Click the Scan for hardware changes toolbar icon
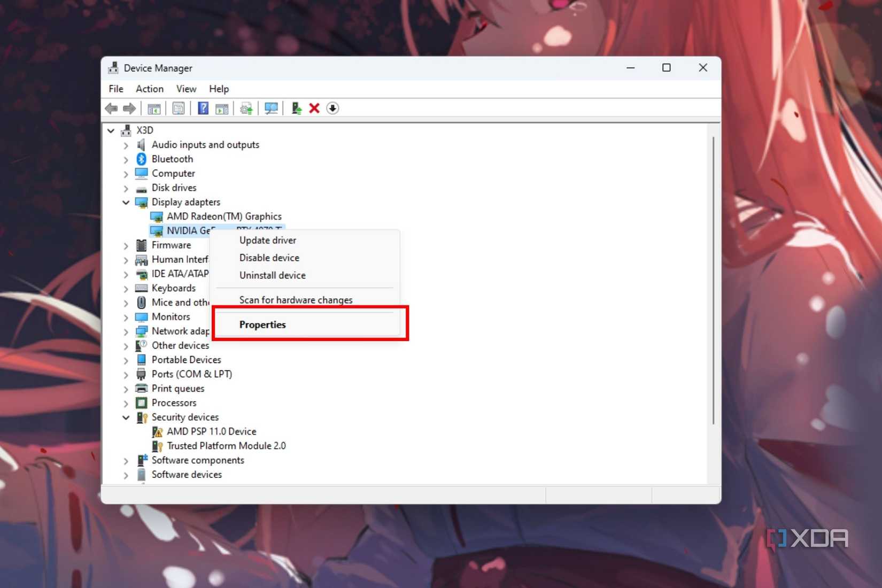This screenshot has height=588, width=882. point(271,108)
